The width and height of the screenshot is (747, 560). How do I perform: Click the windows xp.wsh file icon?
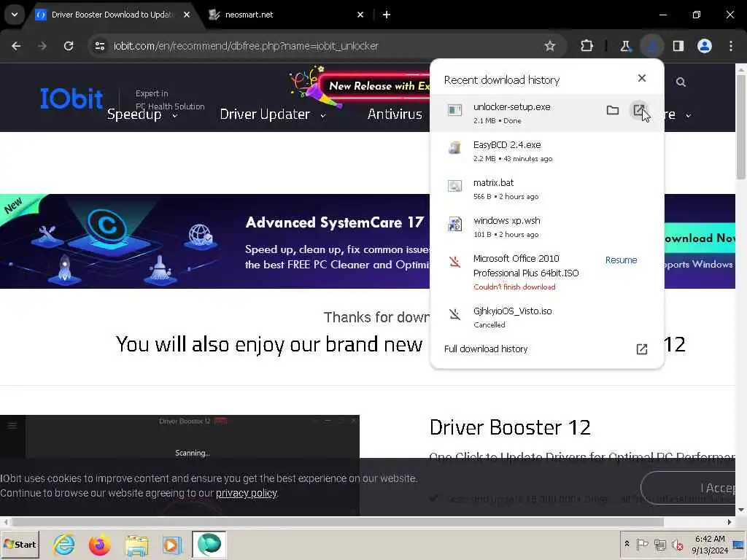[455, 224]
